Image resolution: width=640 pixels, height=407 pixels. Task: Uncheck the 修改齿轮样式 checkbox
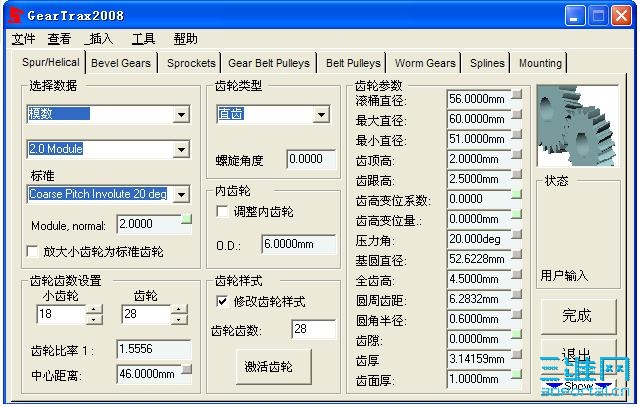(222, 301)
